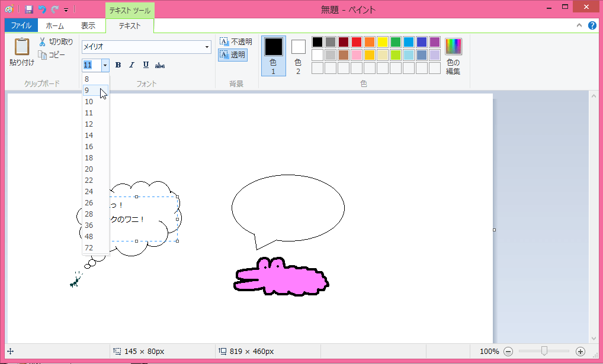Undo the last action
The width and height of the screenshot is (603, 364).
(x=42, y=9)
